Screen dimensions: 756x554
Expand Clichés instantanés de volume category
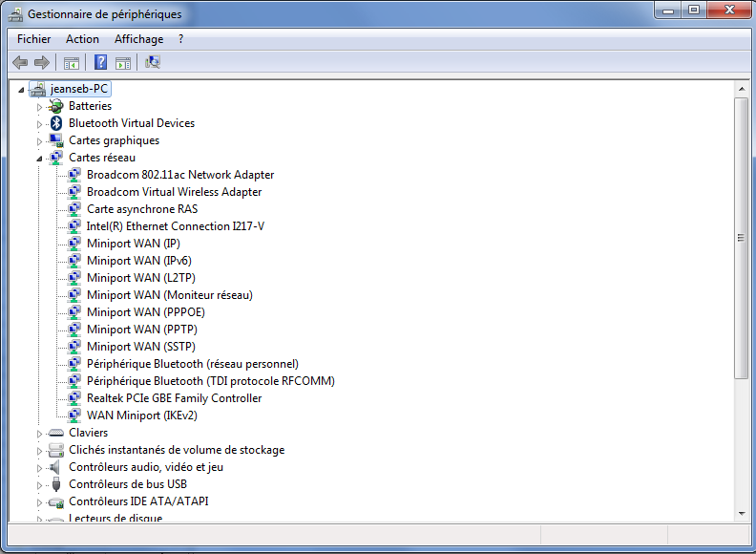pos(39,451)
